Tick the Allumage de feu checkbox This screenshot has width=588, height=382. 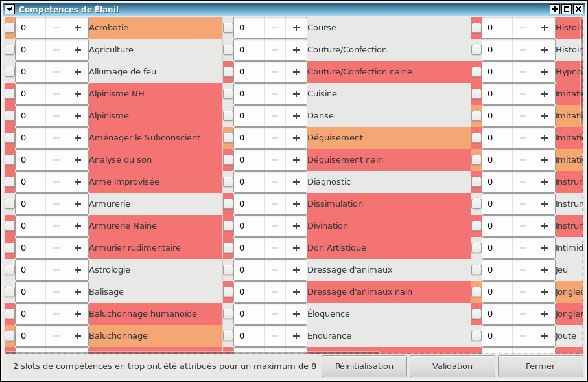coord(10,72)
